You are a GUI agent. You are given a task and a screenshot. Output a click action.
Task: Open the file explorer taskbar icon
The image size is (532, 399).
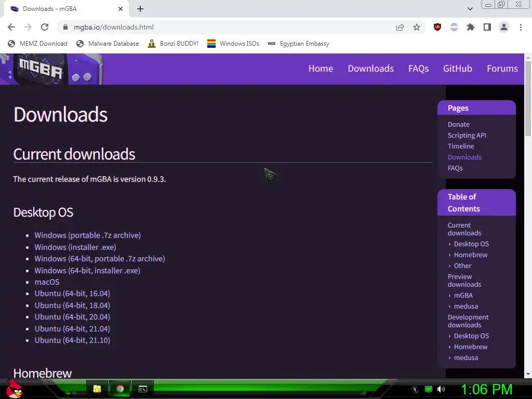point(97,389)
